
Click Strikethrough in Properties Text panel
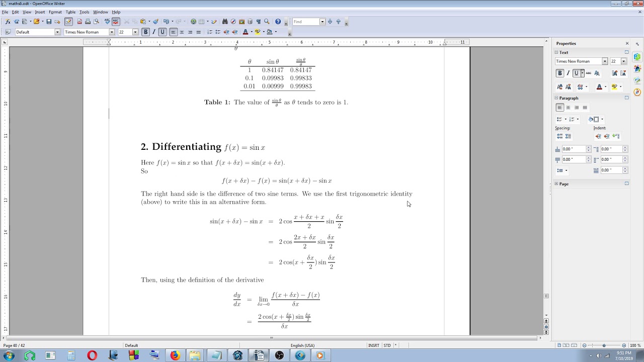point(589,73)
